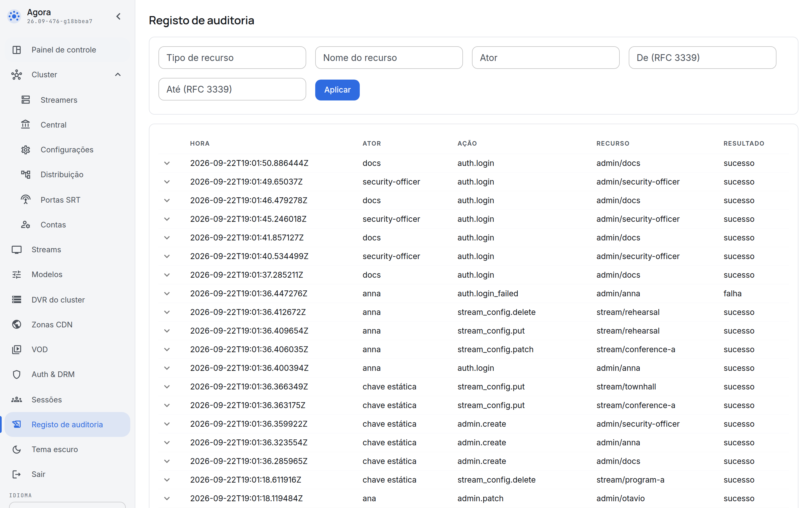
Task: Focus the Nome do recurso field
Action: (x=389, y=58)
